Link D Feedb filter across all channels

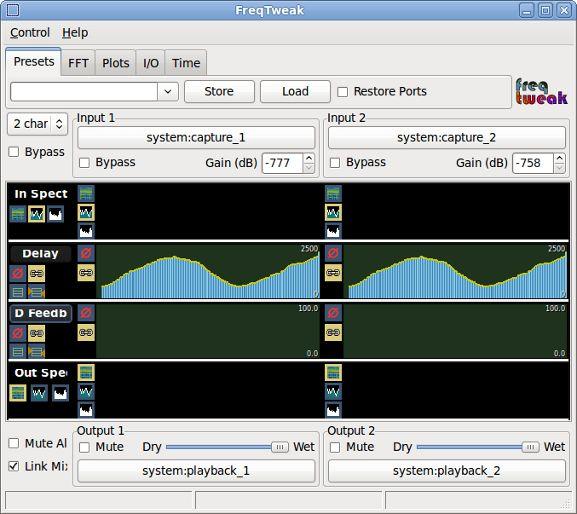tap(36, 333)
